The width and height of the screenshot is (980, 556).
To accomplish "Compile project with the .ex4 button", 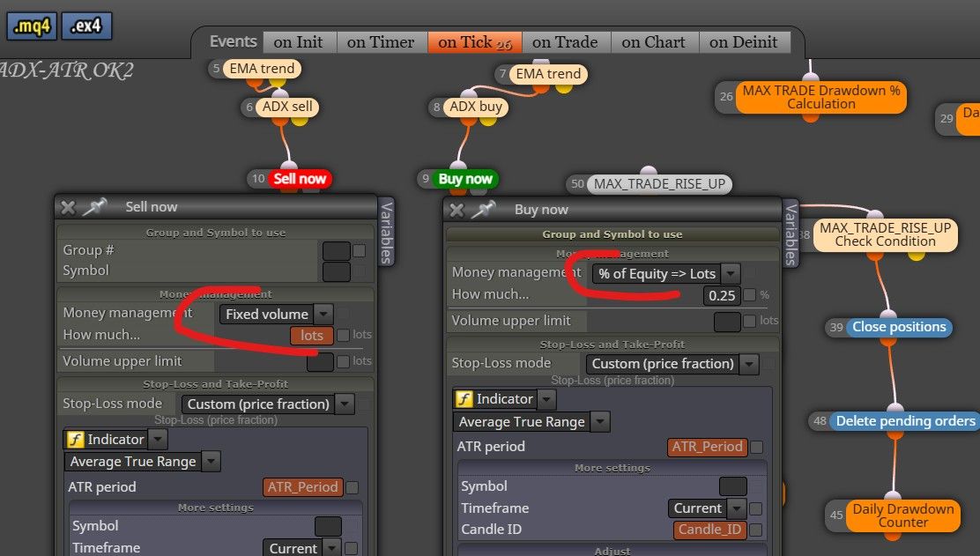I will pos(86,26).
